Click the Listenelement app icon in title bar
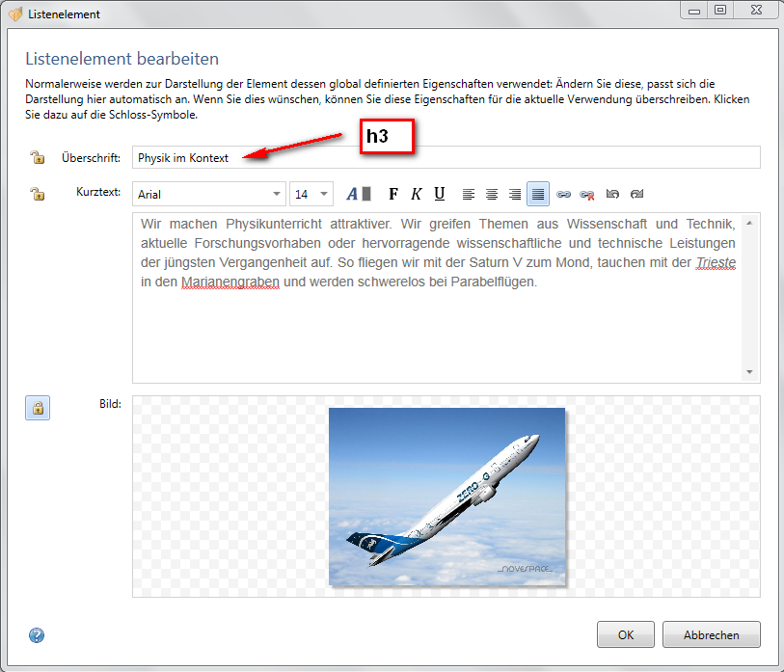Viewport: 784px width, 672px height. coord(15,14)
